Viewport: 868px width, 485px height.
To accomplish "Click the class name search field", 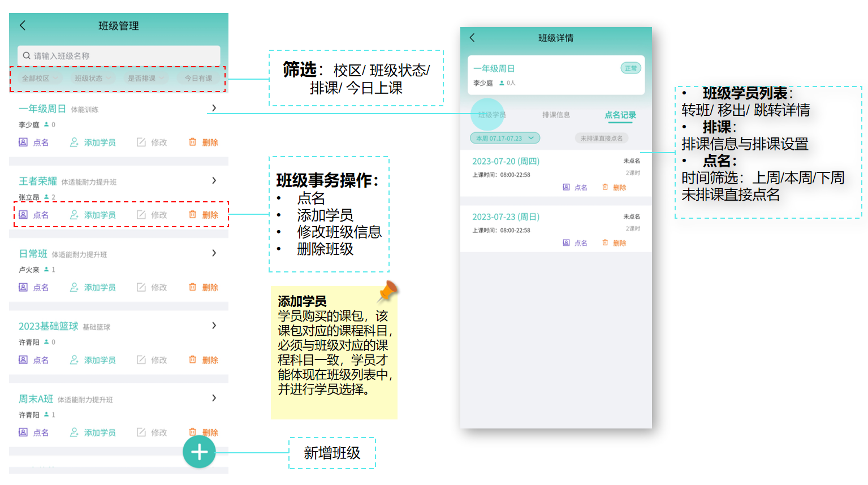I will (119, 56).
